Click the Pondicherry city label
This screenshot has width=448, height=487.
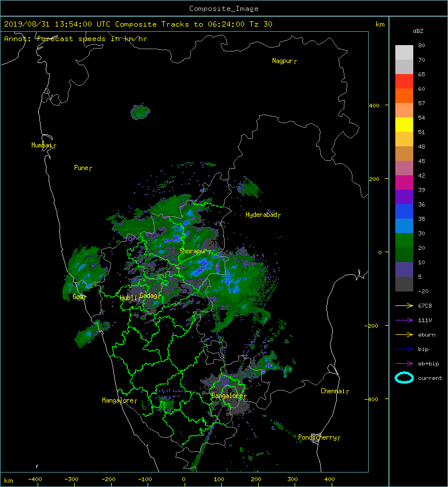coord(317,437)
